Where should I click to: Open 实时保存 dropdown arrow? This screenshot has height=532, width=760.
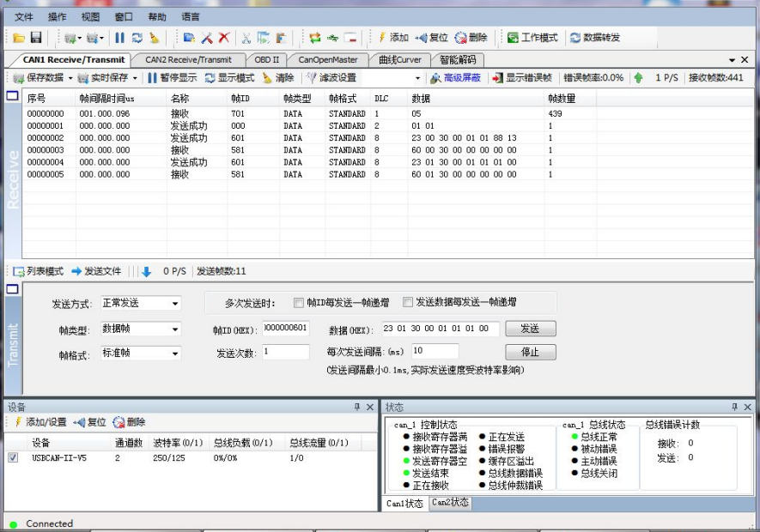135,78
